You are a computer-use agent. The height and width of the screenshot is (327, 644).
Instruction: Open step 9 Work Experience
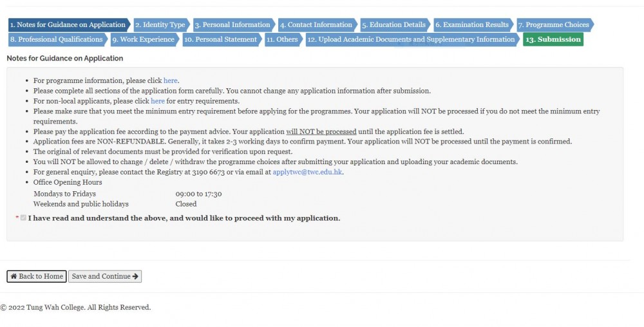tap(145, 39)
